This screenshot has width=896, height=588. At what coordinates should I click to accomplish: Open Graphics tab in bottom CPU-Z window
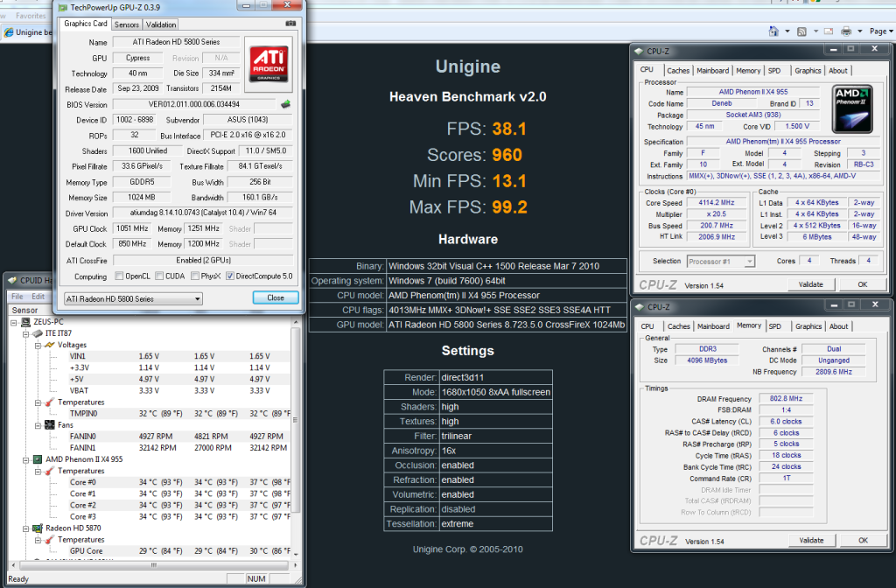click(x=808, y=326)
